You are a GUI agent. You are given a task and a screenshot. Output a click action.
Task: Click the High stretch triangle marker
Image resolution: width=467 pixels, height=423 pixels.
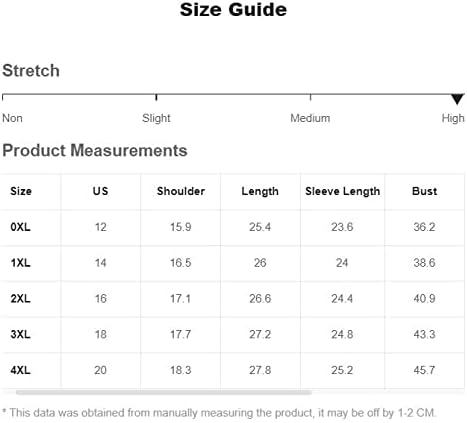[x=457, y=99]
